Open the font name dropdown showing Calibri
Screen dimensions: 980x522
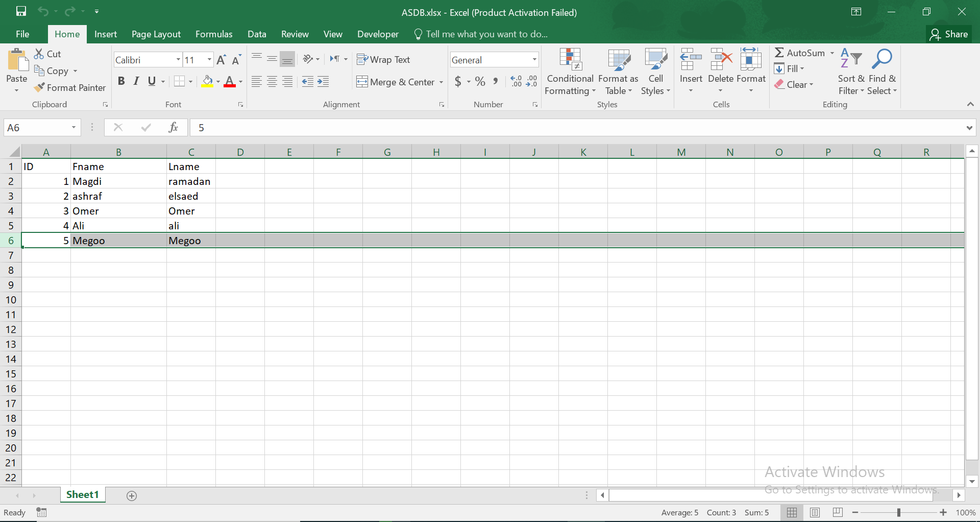tap(178, 60)
